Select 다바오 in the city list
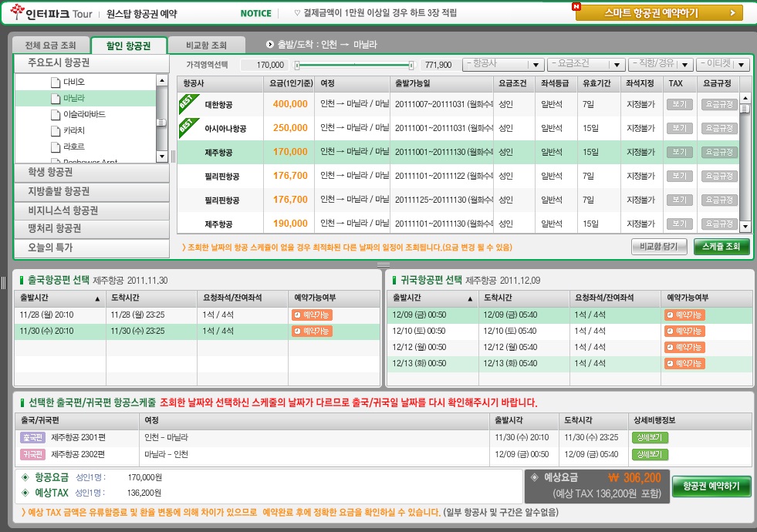The height and width of the screenshot is (532, 757). pyautogui.click(x=74, y=82)
